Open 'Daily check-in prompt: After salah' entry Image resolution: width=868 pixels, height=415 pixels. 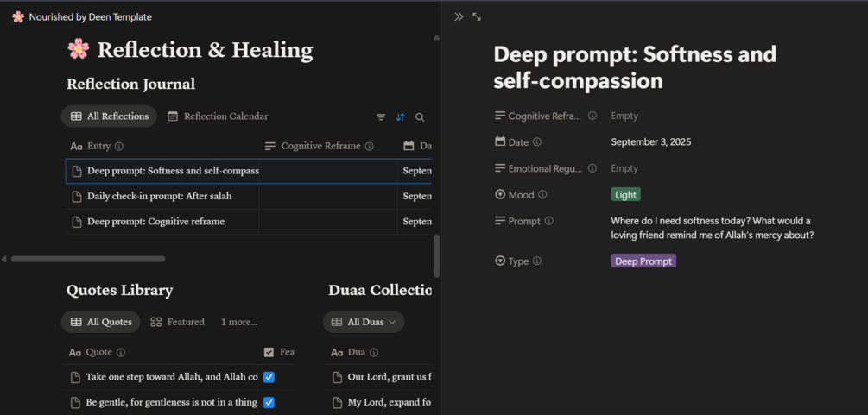159,196
